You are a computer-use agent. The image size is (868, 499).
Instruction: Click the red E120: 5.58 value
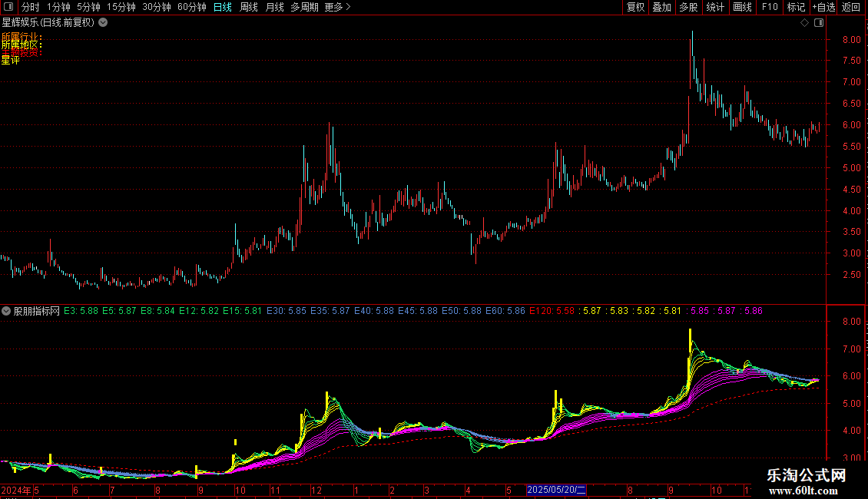pyautogui.click(x=552, y=311)
